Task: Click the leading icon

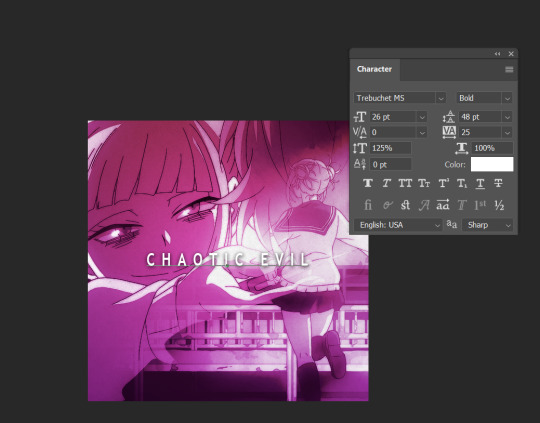Action: (x=449, y=117)
